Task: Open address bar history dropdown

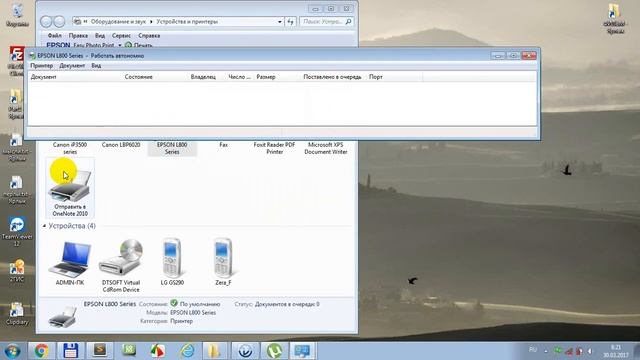Action: point(280,22)
